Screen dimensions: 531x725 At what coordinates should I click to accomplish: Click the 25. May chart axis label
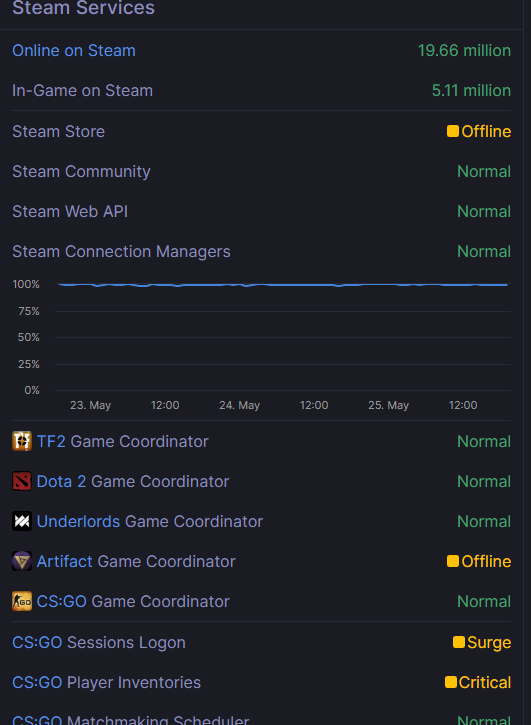click(x=389, y=406)
